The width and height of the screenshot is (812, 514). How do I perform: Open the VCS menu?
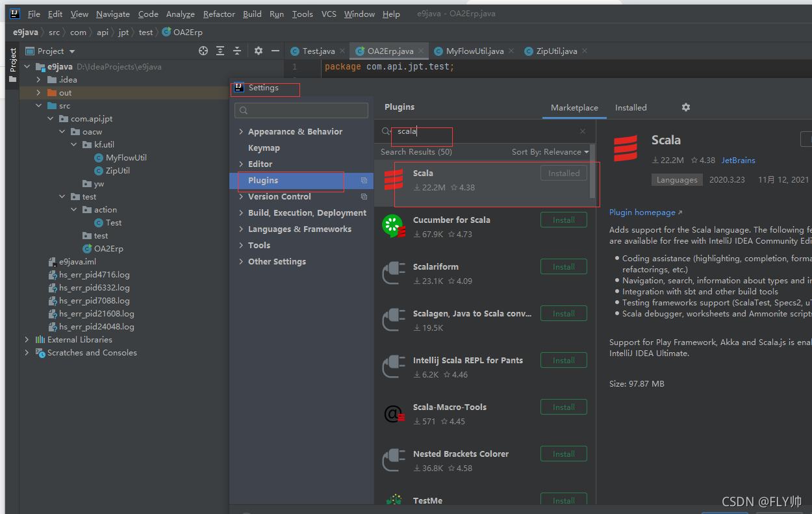coord(329,14)
